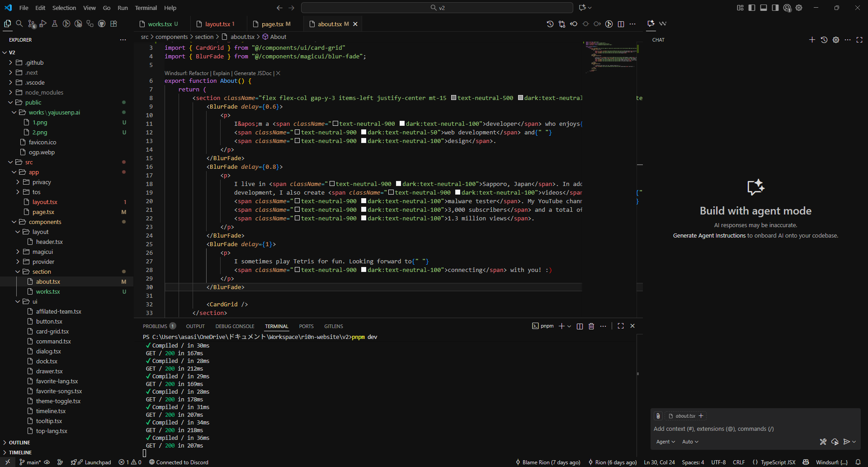Toggle the primary side bar visibility
868x467 pixels.
point(752,8)
